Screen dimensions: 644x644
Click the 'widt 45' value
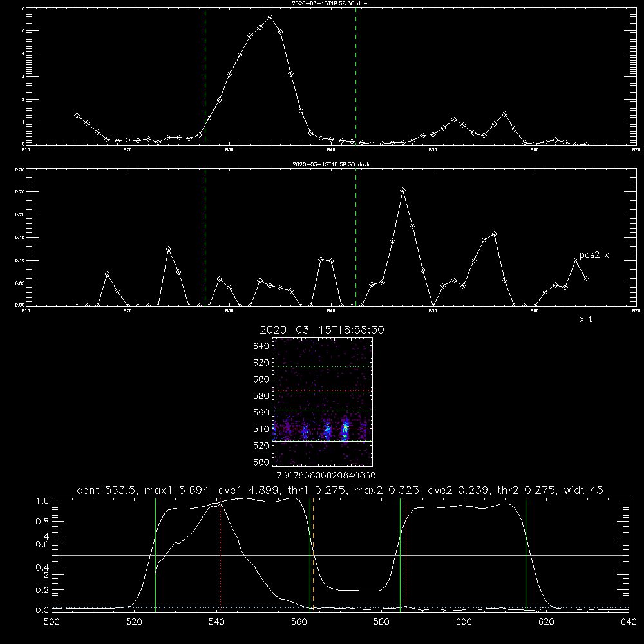coord(583,490)
